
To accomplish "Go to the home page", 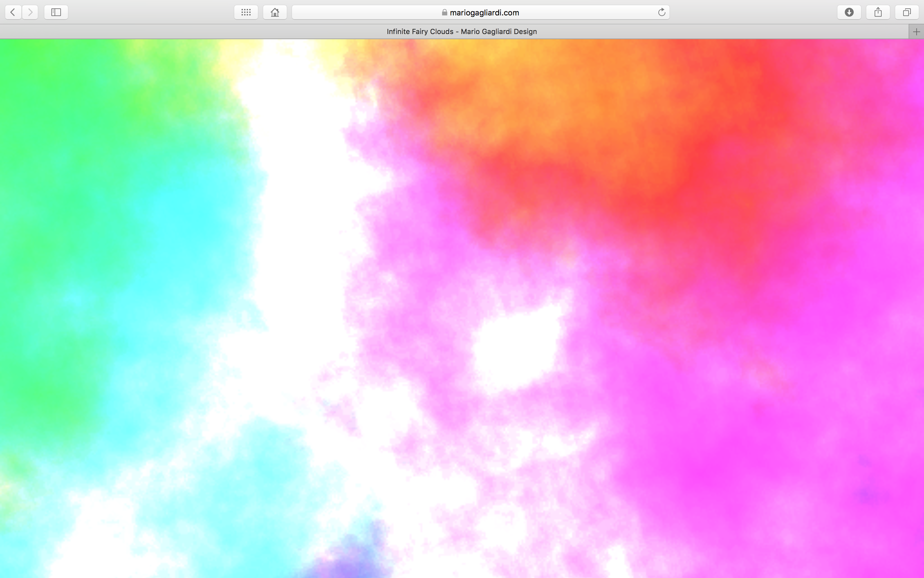I will (x=275, y=12).
